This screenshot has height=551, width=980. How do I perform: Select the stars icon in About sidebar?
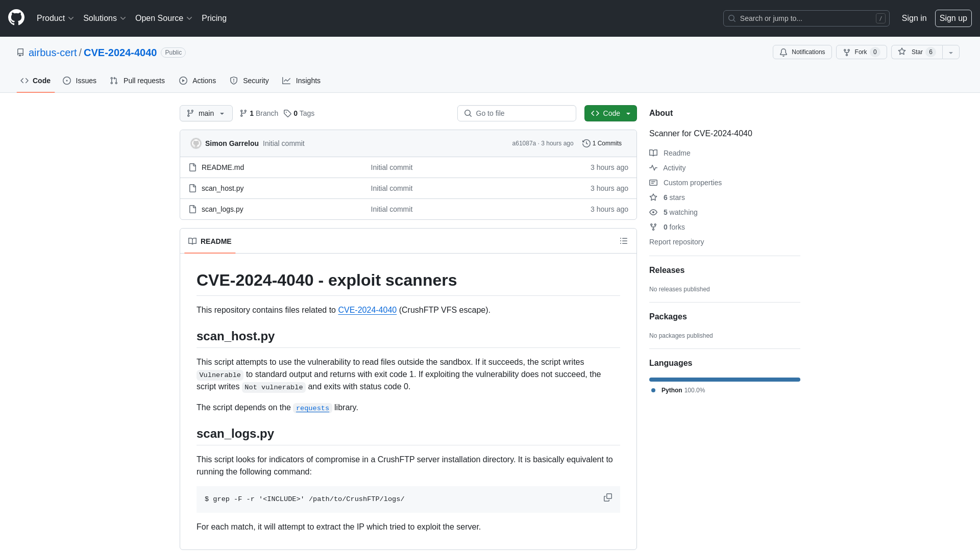tap(653, 197)
